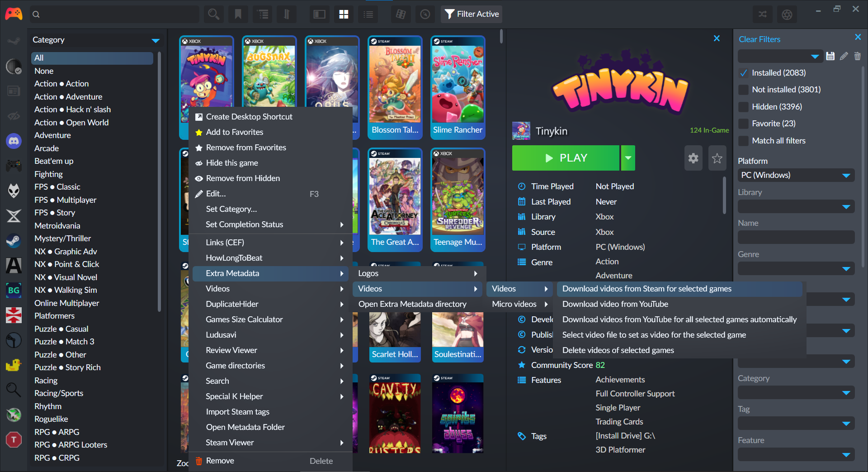Click the yellow duck sidebar icon
This screenshot has width=868, height=472.
point(14,365)
